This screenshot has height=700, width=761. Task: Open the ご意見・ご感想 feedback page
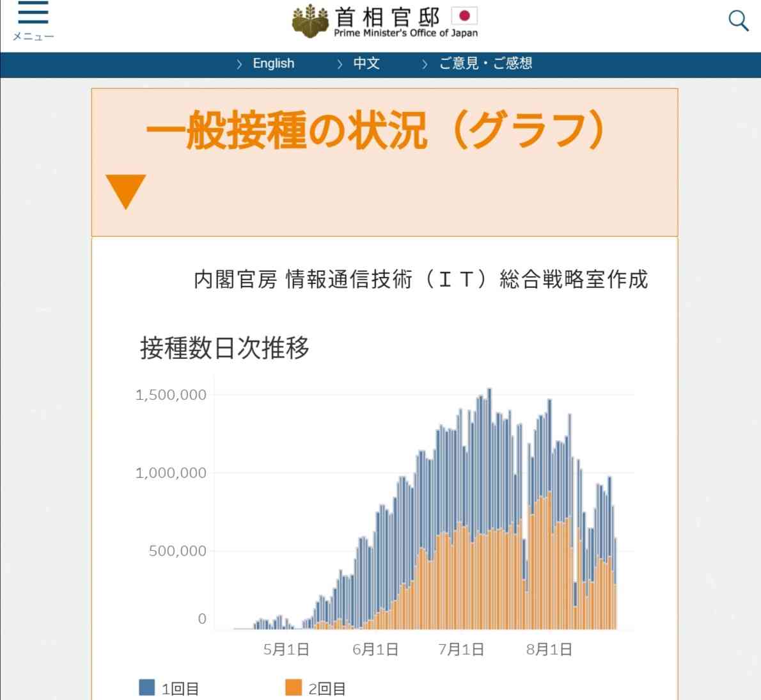click(x=486, y=63)
